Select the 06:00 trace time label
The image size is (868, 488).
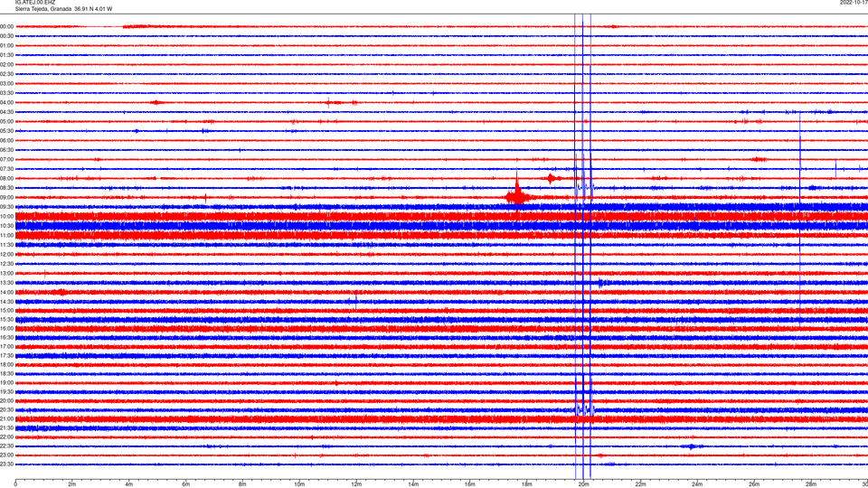6,141
